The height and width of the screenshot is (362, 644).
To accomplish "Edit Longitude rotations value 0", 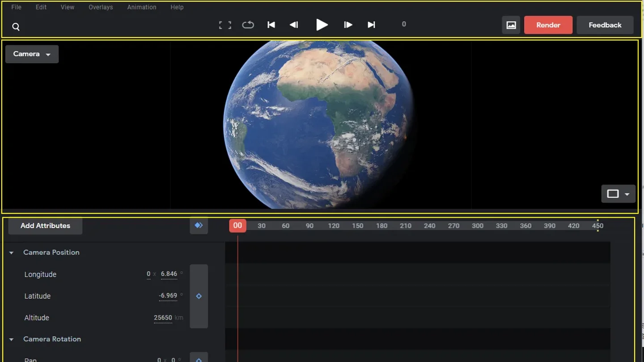I will click(148, 274).
